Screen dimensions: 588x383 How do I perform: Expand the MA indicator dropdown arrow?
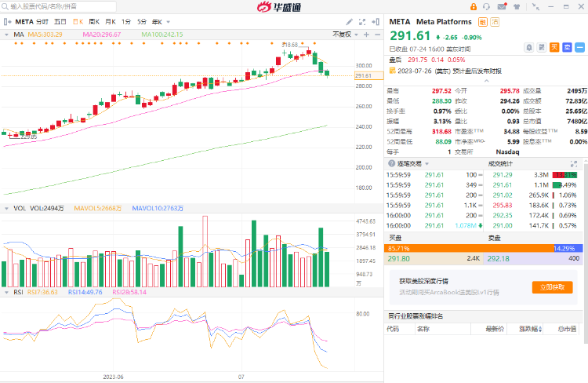point(6,35)
